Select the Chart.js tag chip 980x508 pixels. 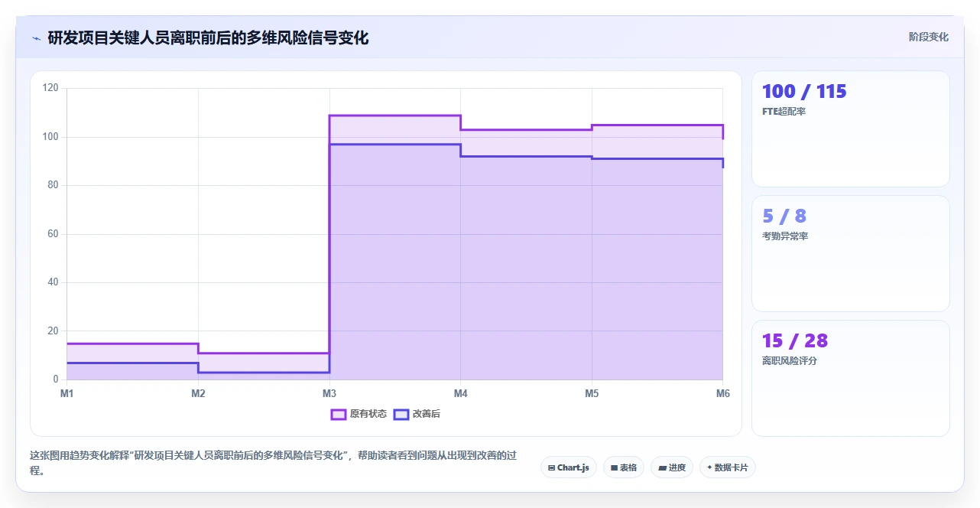(x=569, y=467)
